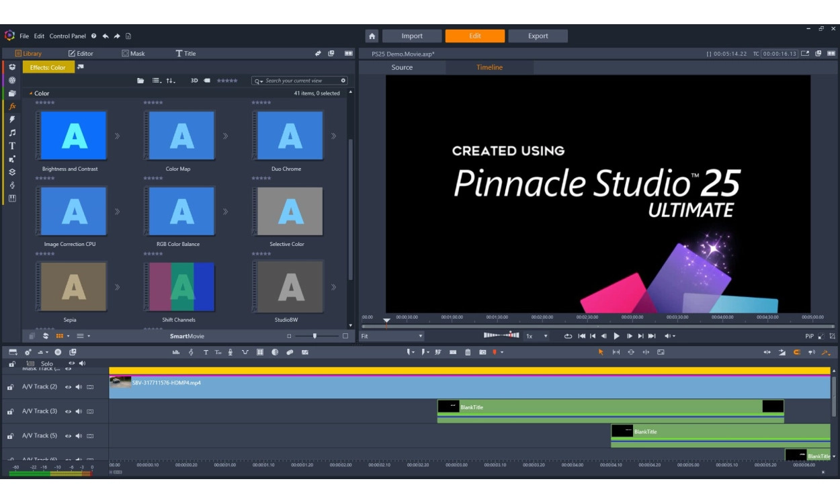Mute A/V Track (2) with its speaker icon

tap(79, 387)
